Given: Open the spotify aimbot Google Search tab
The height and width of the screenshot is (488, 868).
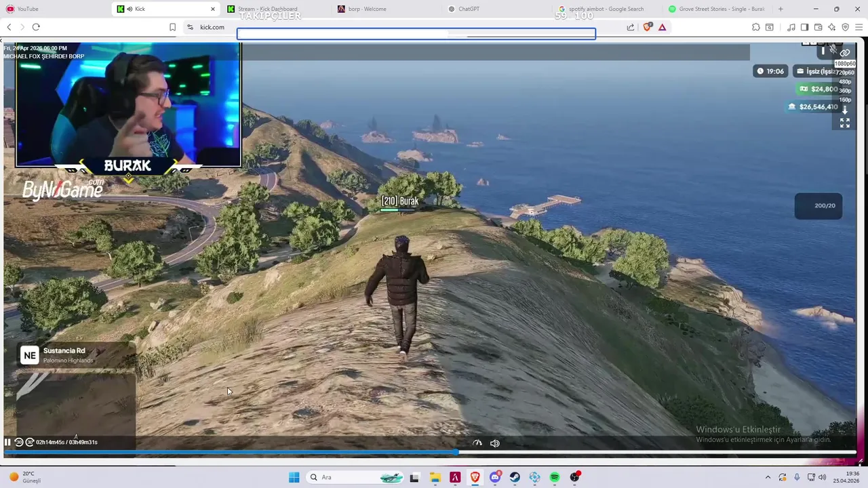Looking at the screenshot, I should (x=606, y=9).
